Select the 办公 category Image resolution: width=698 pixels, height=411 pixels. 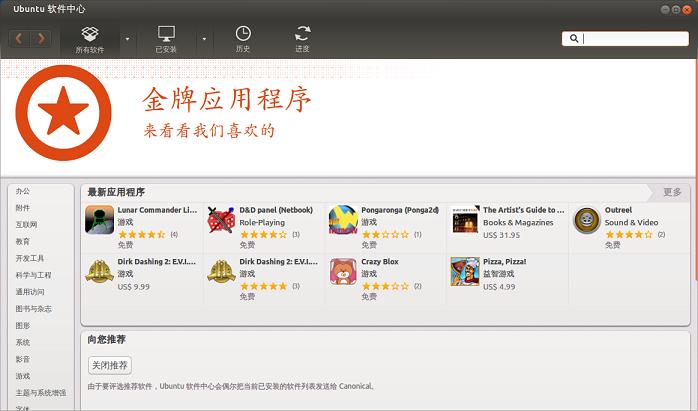[23, 191]
